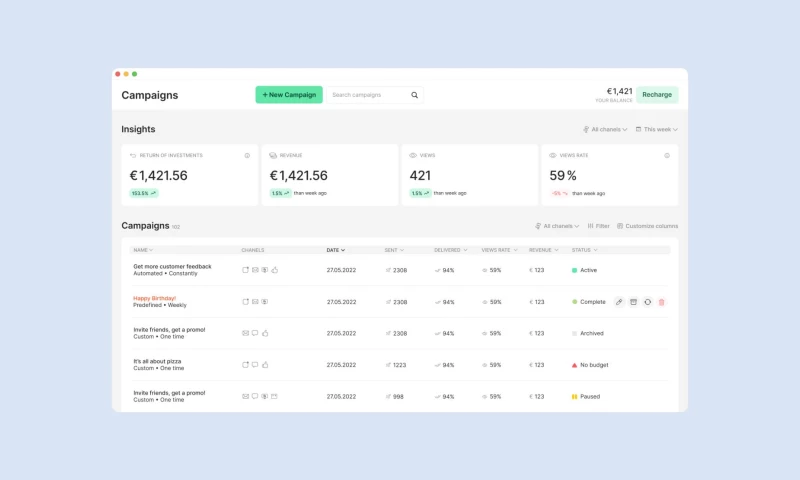This screenshot has height=480, width=800.
Task: Click envelope icon in Archived Invite friends row
Action: coord(245,333)
